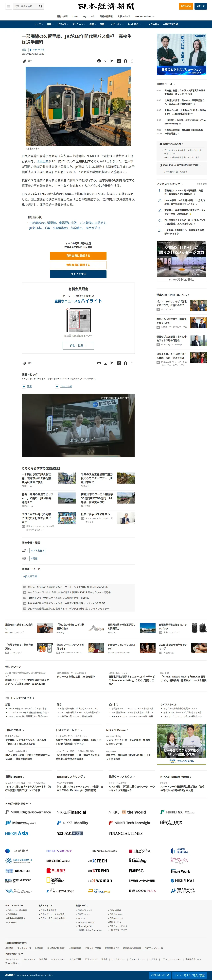
Task: Open the 日経ESG logo link
Action: point(136,870)
